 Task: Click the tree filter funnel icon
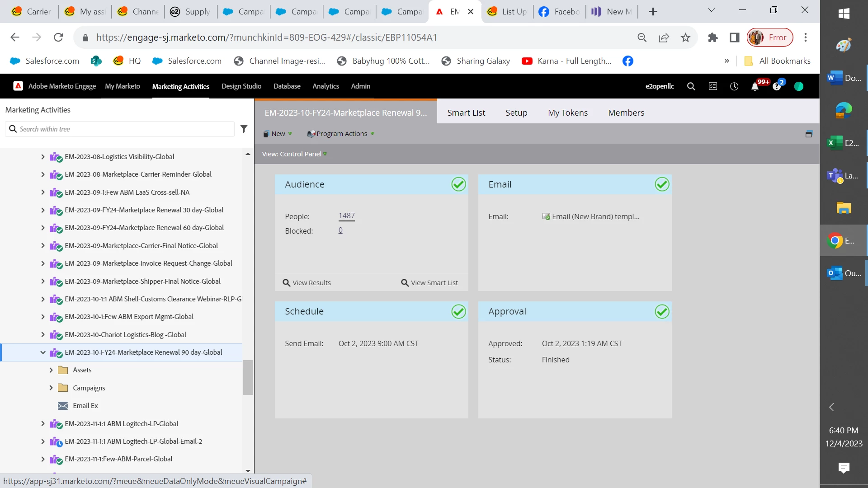coord(244,129)
